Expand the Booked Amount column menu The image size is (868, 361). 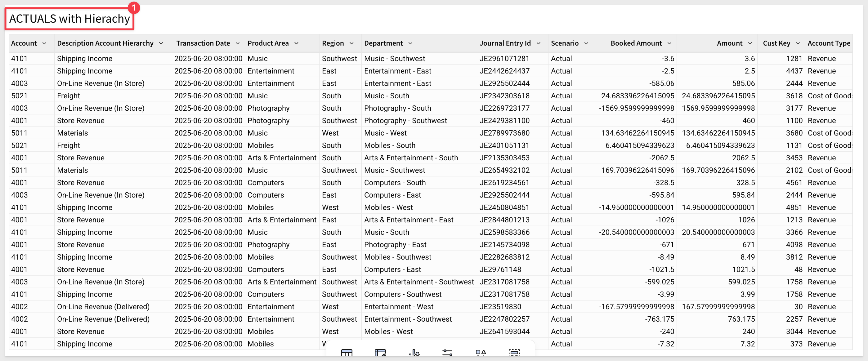coord(669,43)
